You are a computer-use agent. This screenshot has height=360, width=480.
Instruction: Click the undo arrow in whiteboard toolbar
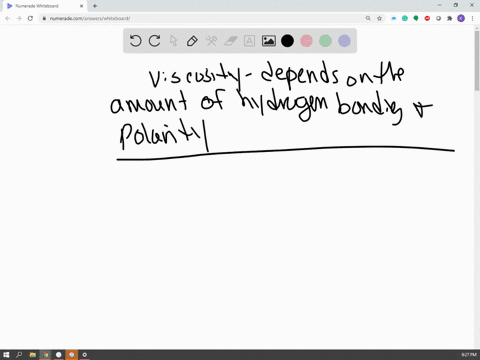point(135,41)
